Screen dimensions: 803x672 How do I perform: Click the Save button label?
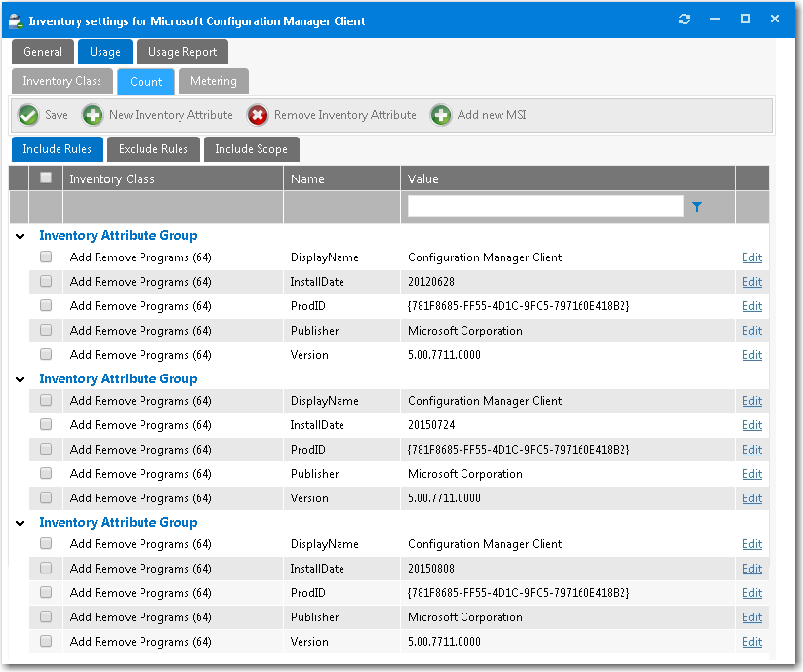(x=57, y=115)
